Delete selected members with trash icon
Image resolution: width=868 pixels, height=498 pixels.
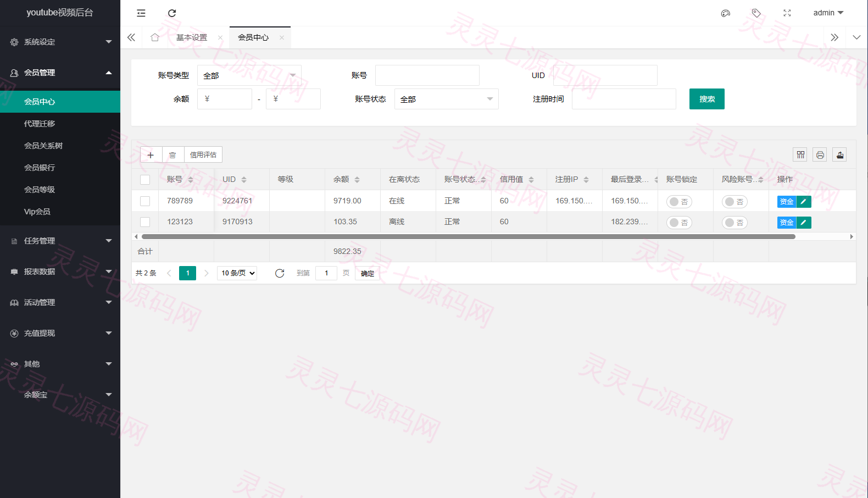tap(173, 155)
